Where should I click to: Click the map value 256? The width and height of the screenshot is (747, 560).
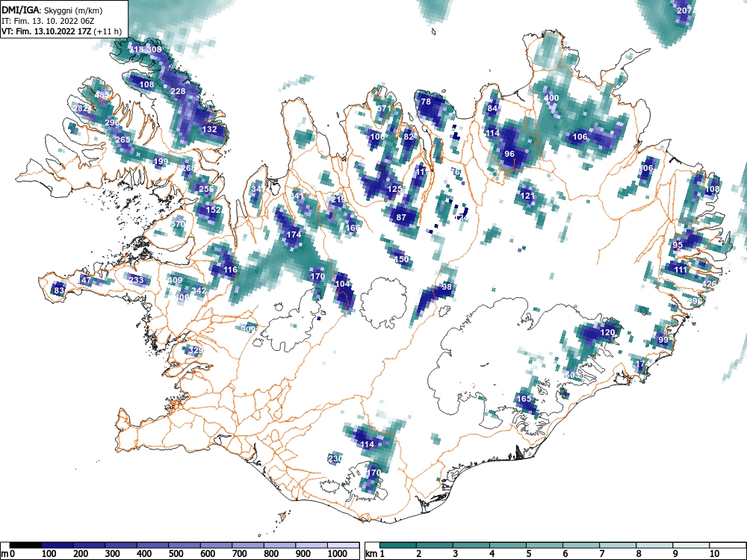click(206, 189)
